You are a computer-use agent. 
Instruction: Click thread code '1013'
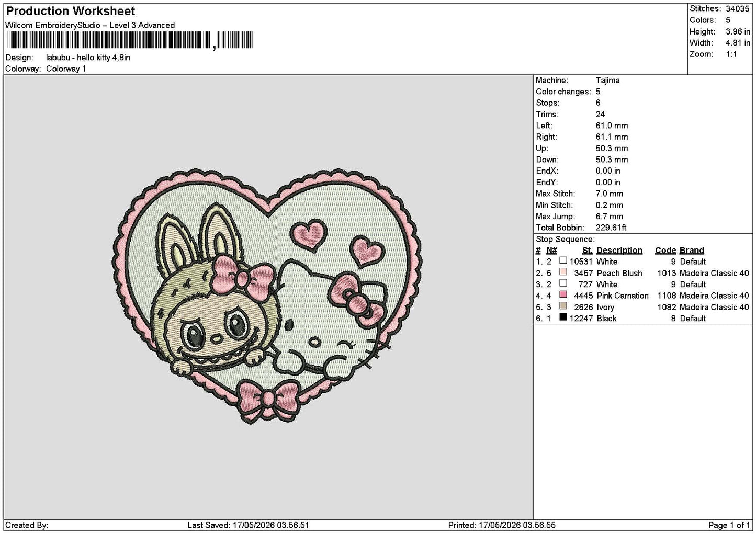pyautogui.click(x=667, y=273)
